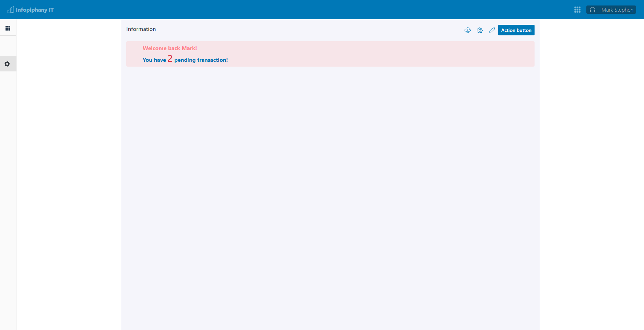Click the red pending count number 2
Viewport: 644px width, 330px height.
[x=170, y=59]
